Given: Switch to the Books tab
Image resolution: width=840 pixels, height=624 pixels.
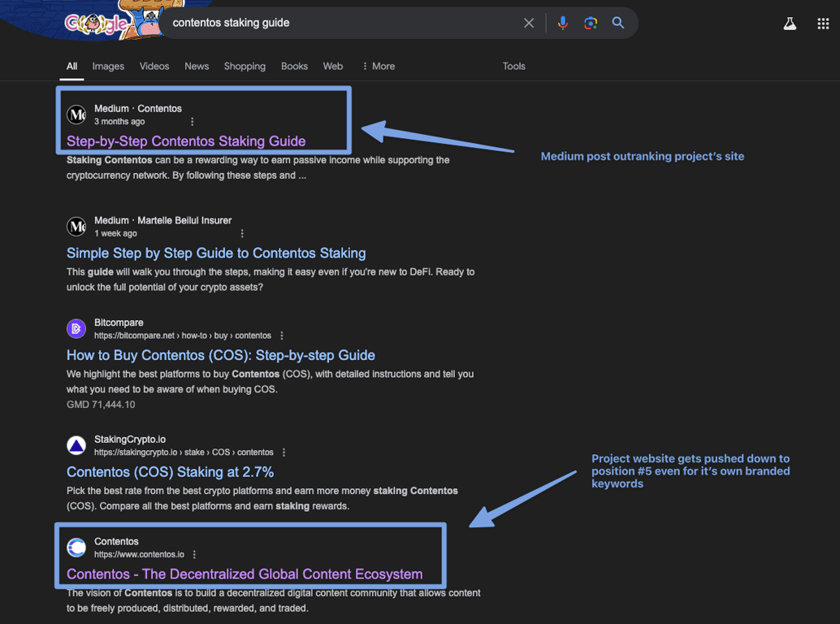Looking at the screenshot, I should (294, 67).
